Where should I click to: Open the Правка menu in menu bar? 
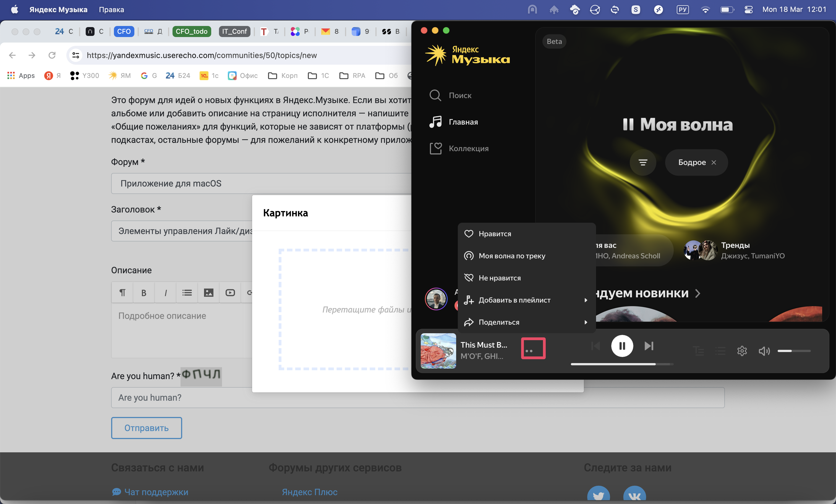click(111, 9)
